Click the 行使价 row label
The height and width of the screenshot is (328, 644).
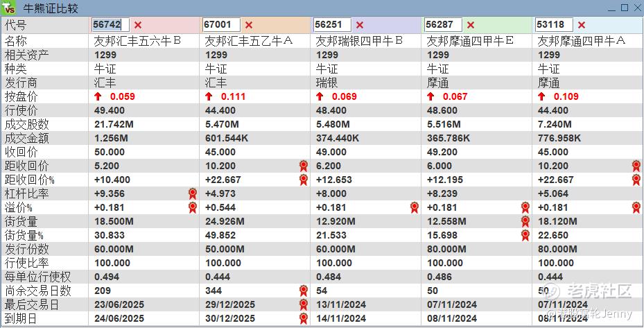[21, 110]
